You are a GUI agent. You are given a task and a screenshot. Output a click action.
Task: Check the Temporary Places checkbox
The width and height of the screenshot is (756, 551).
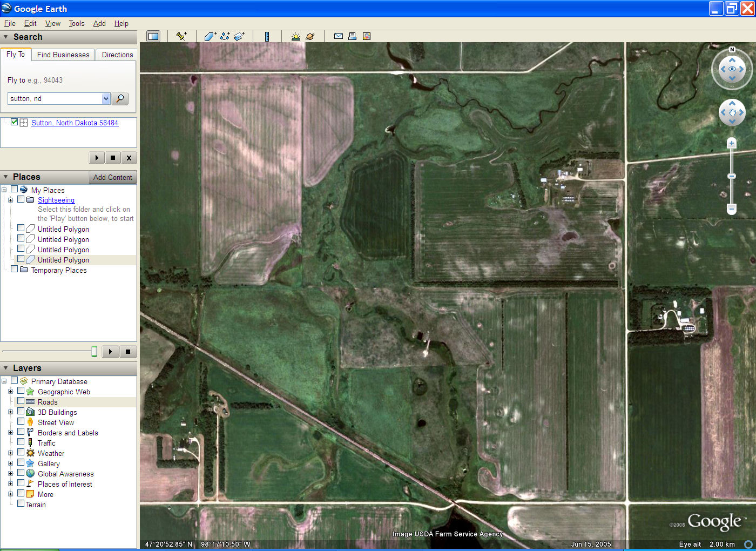[x=14, y=269]
